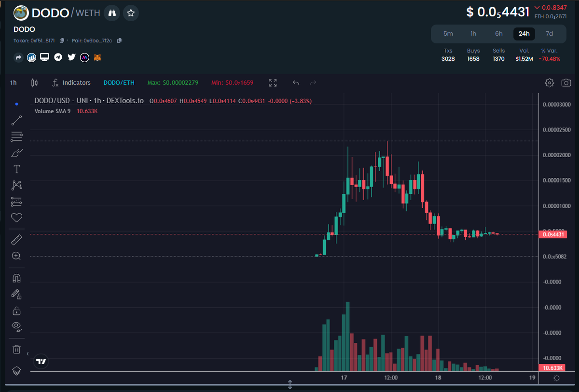
Task: Select the brush drawing tool
Action: 16,153
